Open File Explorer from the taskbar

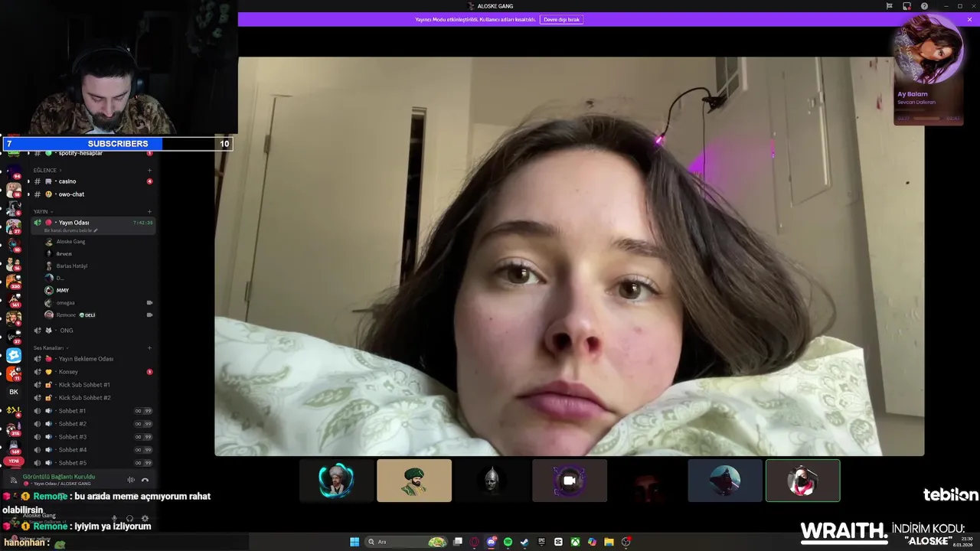609,542
